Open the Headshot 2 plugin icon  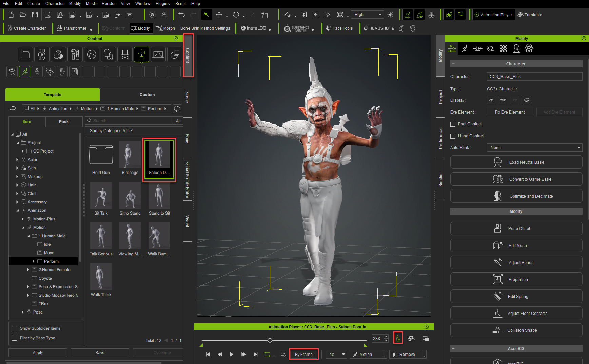(x=379, y=28)
